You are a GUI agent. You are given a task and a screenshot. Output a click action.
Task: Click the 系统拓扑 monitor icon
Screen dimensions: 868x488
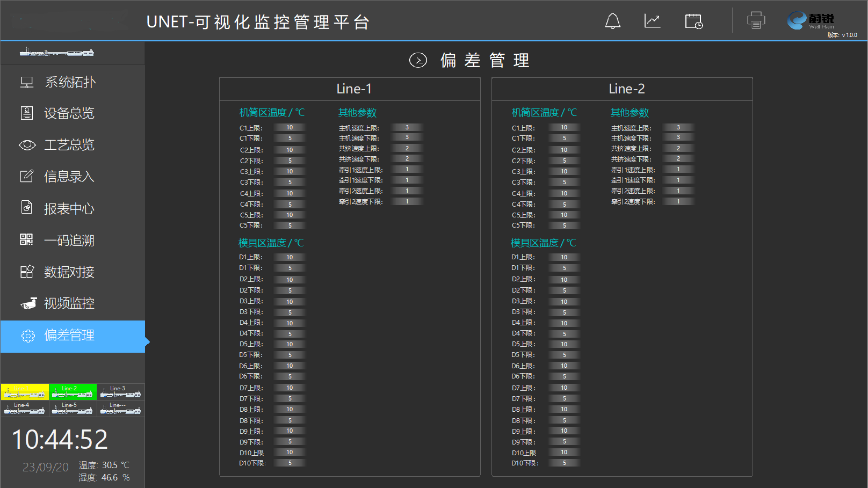pyautogui.click(x=27, y=82)
